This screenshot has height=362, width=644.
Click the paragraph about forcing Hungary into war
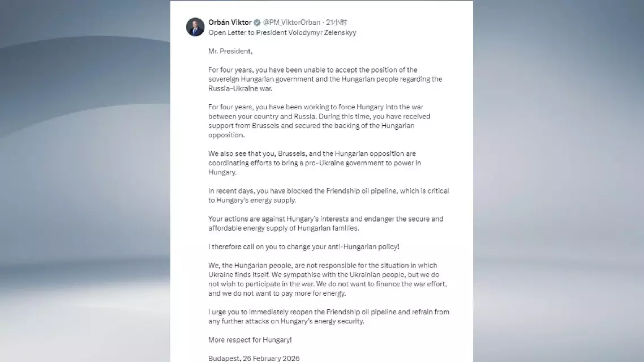point(319,126)
